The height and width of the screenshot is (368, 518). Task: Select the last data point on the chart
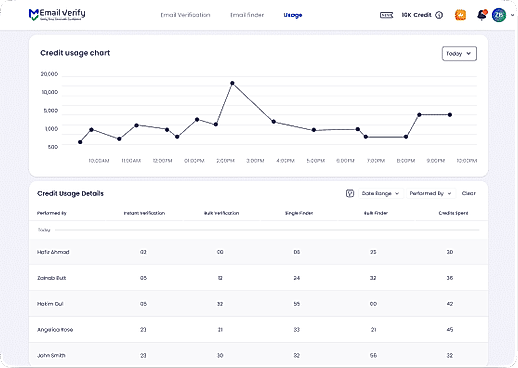(450, 115)
